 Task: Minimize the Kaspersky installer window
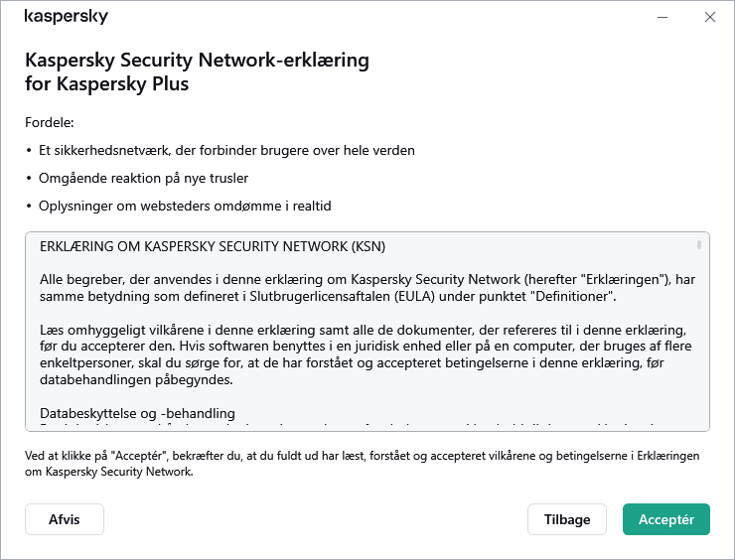(x=662, y=17)
